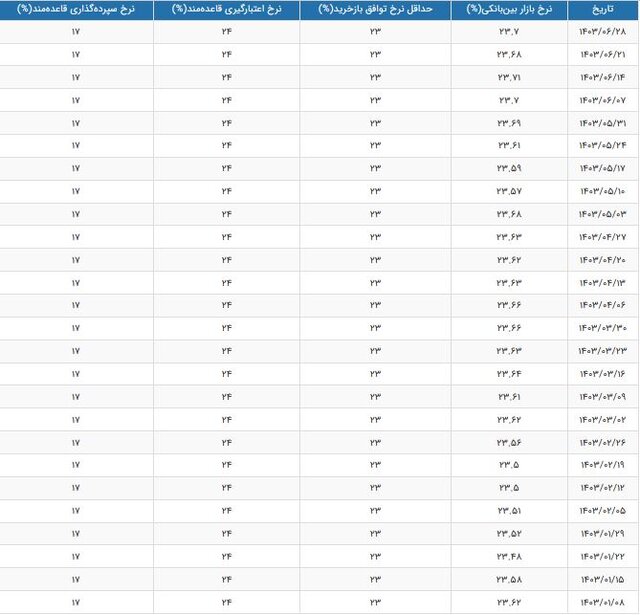Select the date cell 1403/01/08
The height and width of the screenshot is (615, 640).
coord(603,603)
